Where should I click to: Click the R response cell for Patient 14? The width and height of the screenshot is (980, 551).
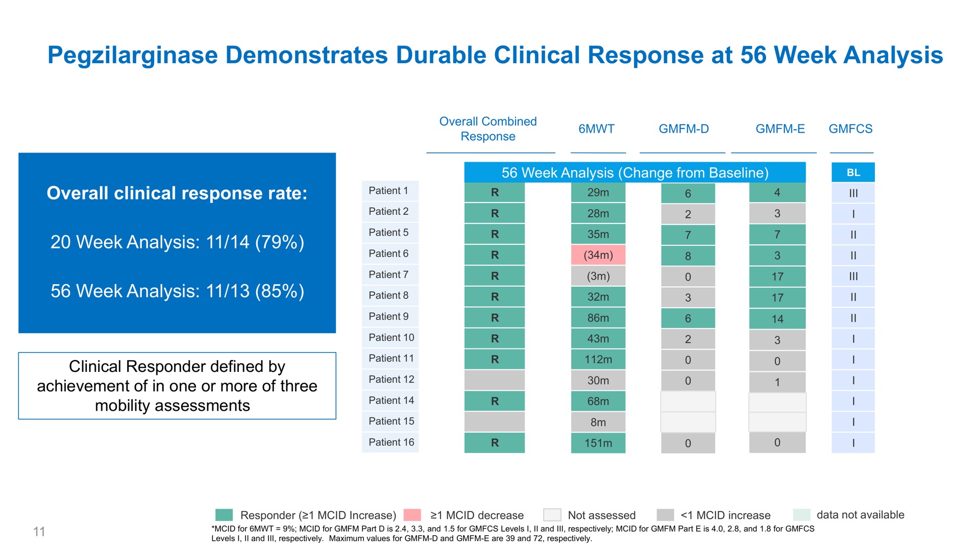[x=495, y=401]
